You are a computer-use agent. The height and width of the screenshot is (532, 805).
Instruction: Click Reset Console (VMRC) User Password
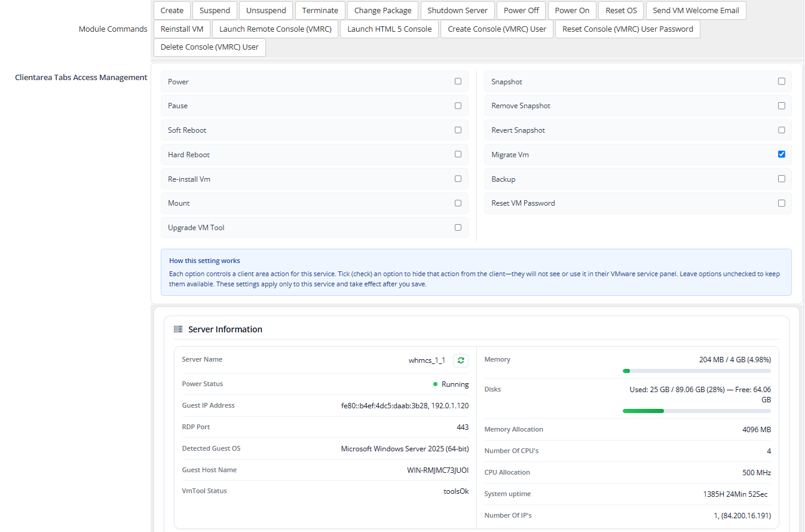coord(628,29)
